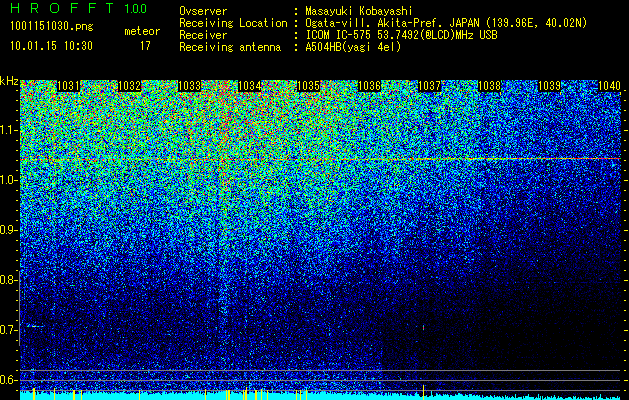Click the 1034 time label
Screen dimensions: 629x400
pyautogui.click(x=250, y=86)
